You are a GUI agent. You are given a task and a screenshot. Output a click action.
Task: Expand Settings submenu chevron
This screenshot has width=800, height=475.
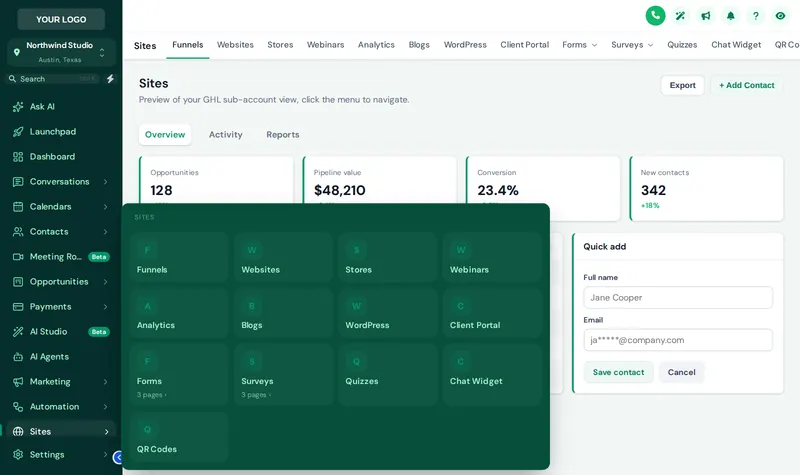click(x=106, y=455)
